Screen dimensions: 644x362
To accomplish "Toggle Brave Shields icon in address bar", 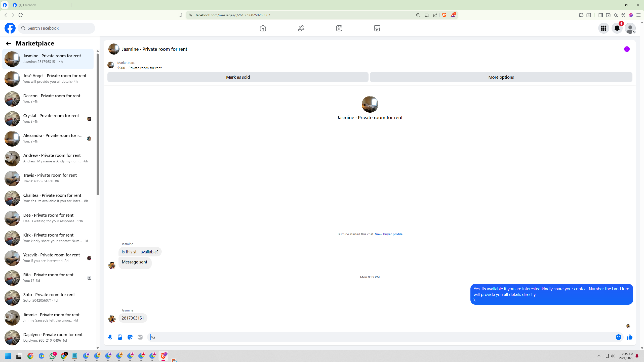I will coord(444,15).
